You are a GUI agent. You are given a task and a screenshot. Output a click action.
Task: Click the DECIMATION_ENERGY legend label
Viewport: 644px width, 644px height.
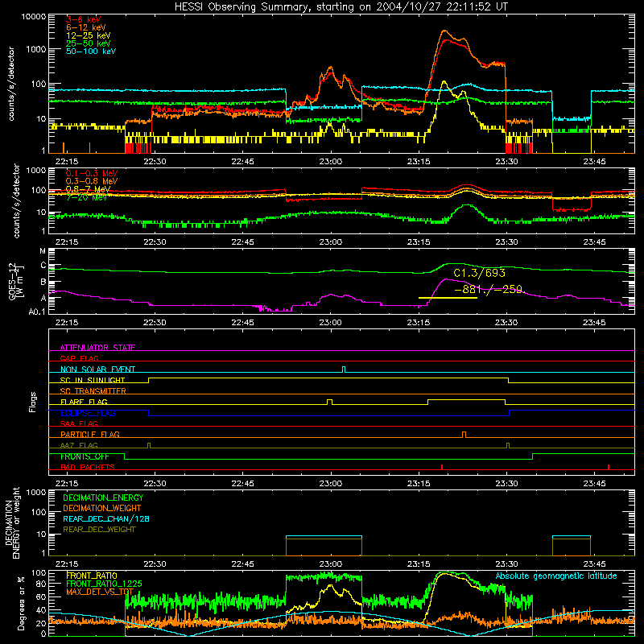pyautogui.click(x=103, y=497)
